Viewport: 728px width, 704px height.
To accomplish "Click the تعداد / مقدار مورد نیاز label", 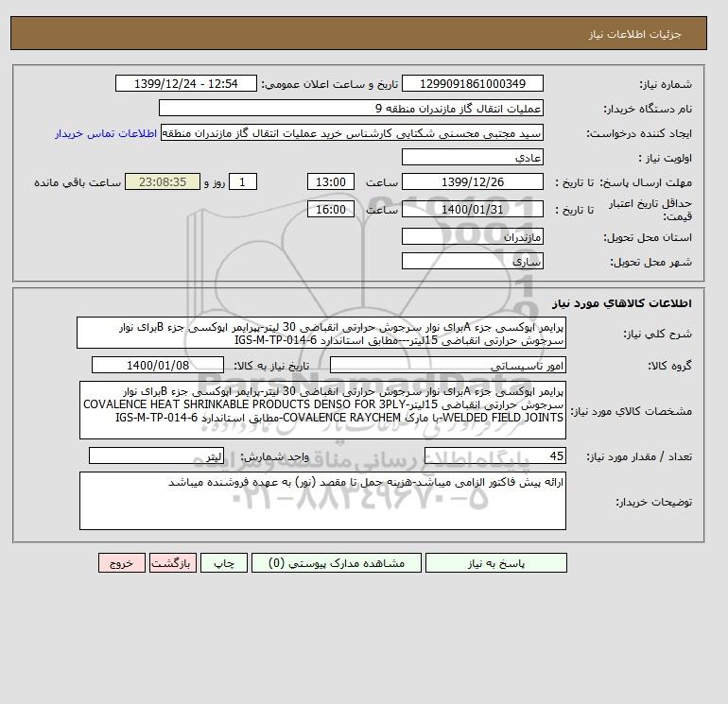I will click(639, 457).
